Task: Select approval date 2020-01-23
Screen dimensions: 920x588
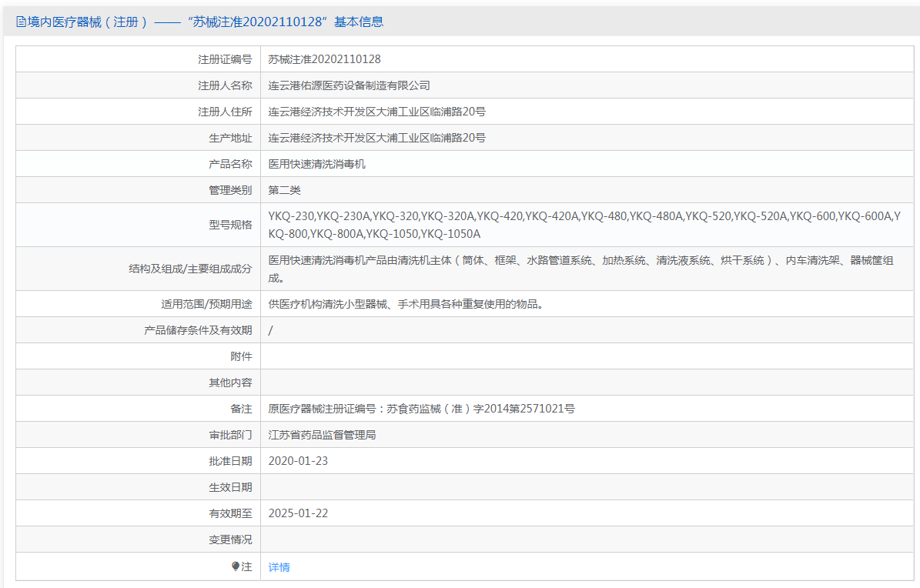Action: tap(298, 461)
